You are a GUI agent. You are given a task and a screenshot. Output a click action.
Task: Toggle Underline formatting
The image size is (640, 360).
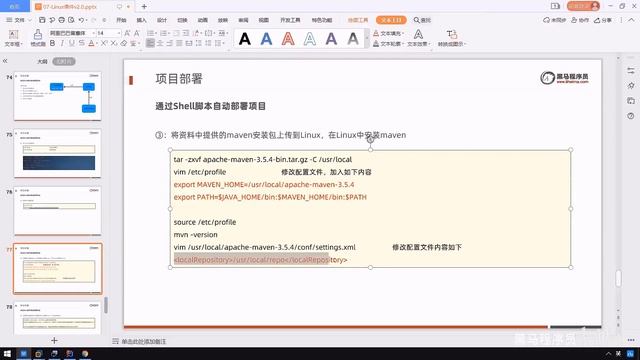[72, 43]
